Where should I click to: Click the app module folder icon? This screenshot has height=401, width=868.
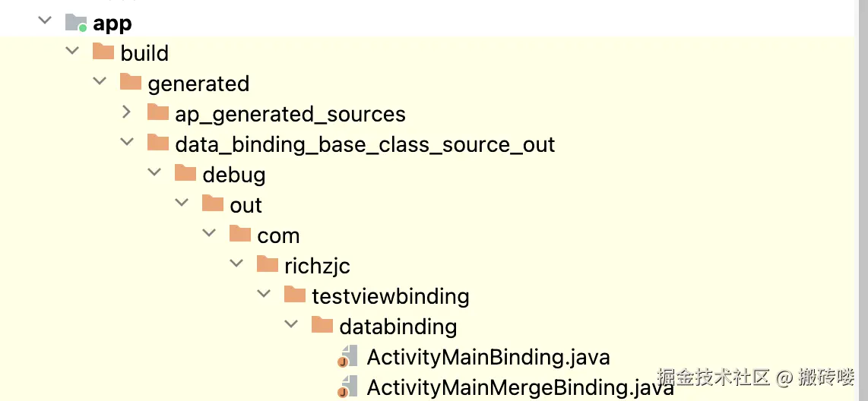(76, 23)
